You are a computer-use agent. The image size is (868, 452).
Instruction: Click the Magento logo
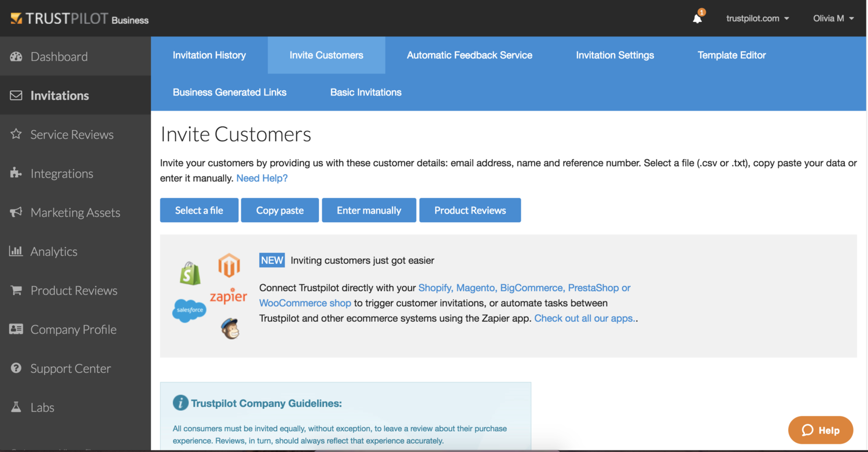tap(229, 266)
